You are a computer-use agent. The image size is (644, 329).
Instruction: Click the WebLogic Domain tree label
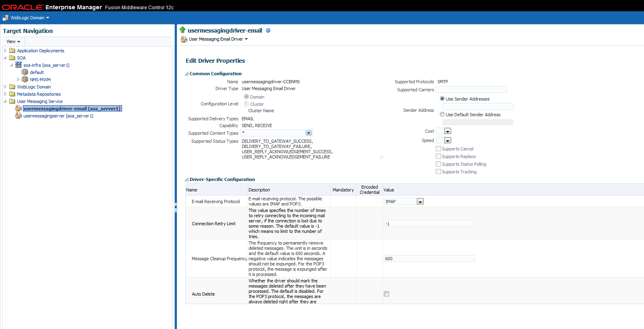tap(34, 87)
